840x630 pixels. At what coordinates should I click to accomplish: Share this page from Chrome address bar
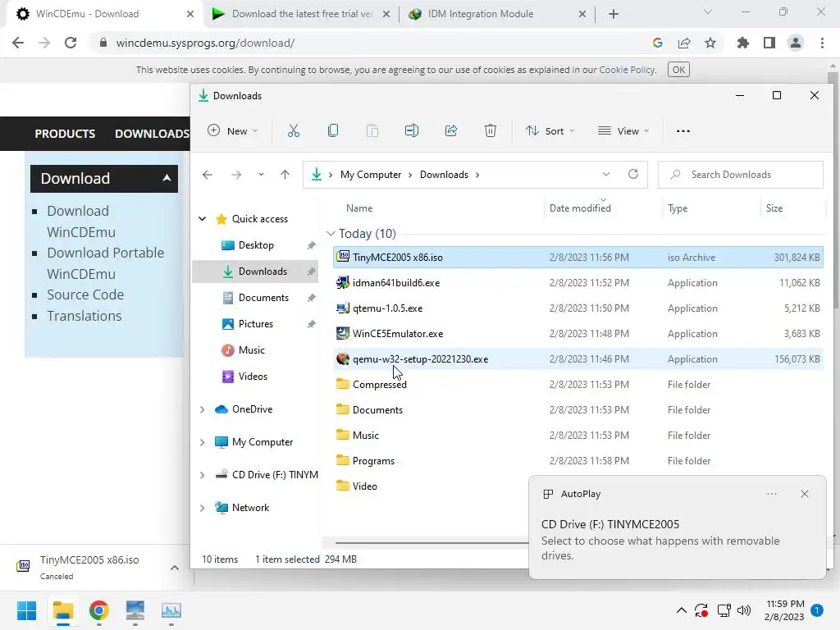click(x=684, y=43)
